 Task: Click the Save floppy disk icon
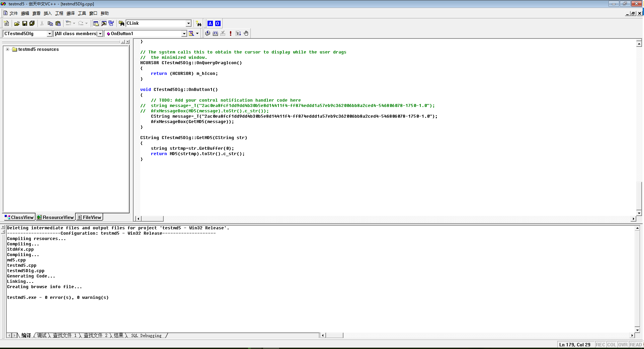pos(24,23)
